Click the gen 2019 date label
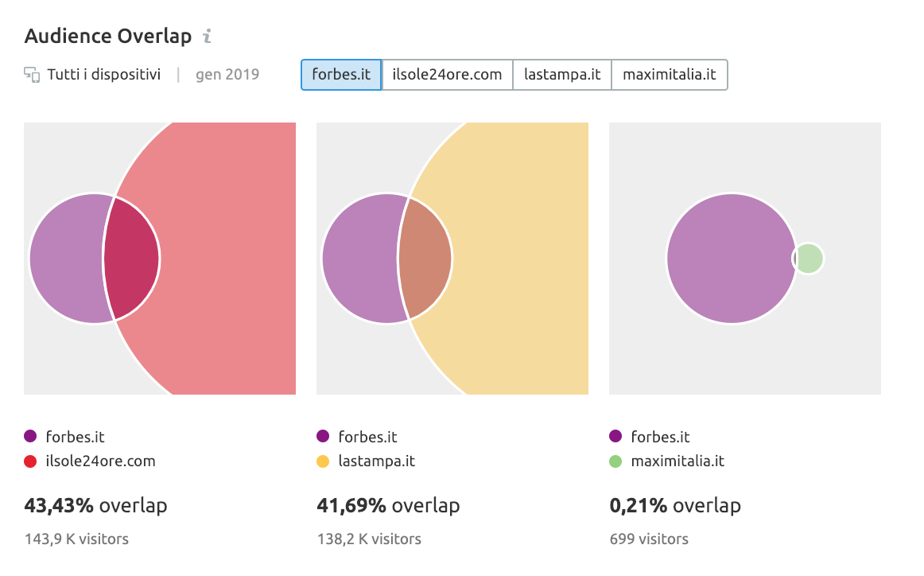 click(x=227, y=75)
